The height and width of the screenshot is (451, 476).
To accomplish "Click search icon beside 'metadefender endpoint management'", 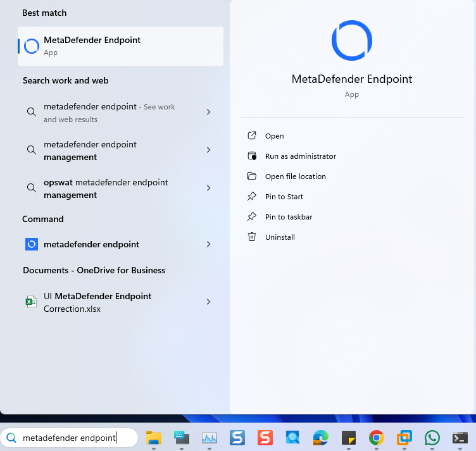I will pos(32,150).
